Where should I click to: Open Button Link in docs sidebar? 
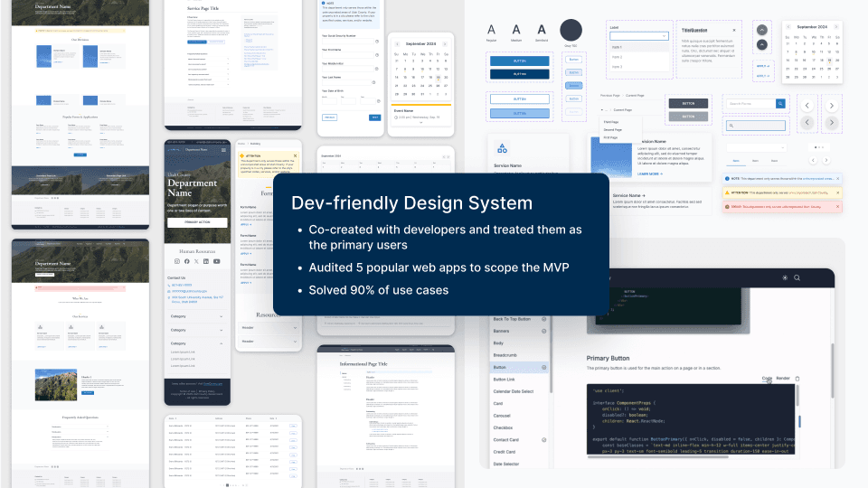click(x=504, y=380)
